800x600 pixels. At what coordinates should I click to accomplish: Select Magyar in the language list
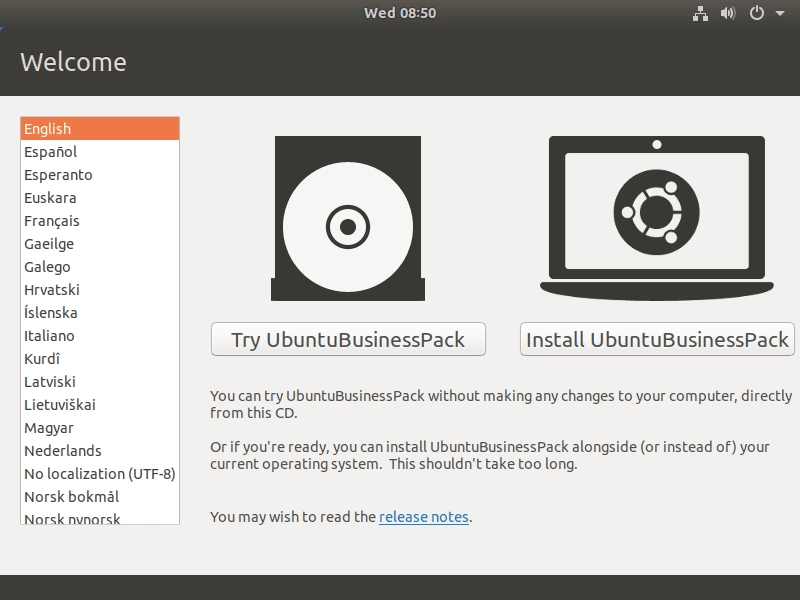[100, 428]
